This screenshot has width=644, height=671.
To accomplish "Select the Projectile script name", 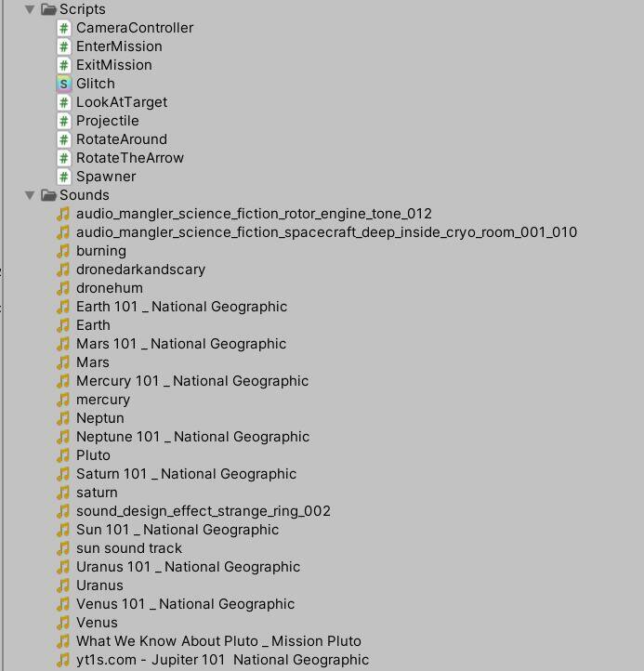I will point(108,121).
